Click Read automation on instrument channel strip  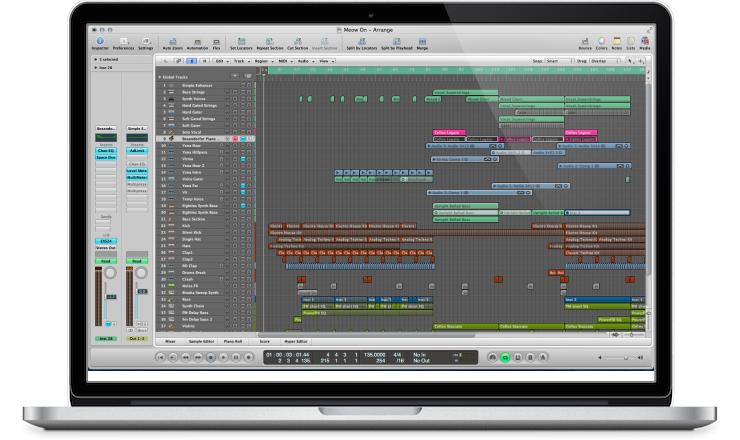point(106,261)
